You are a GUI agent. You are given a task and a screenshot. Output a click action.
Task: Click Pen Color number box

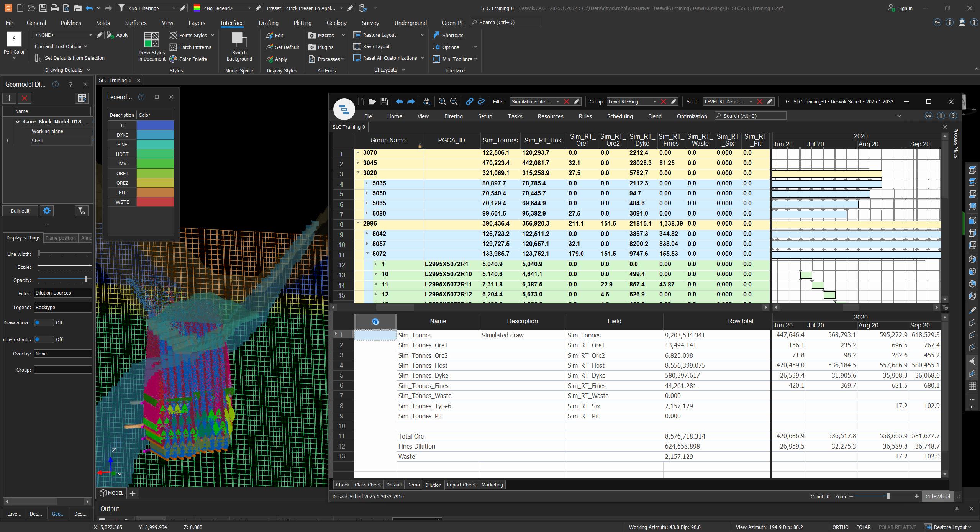pos(14,39)
